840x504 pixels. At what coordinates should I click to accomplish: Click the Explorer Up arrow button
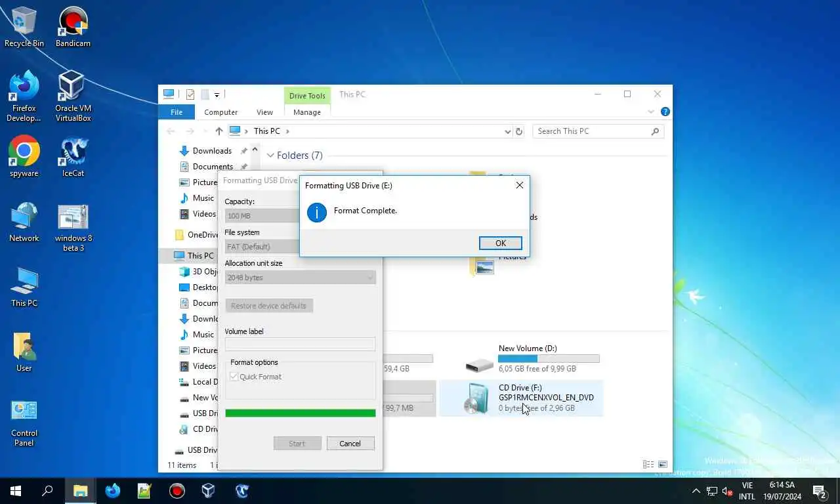pos(219,131)
